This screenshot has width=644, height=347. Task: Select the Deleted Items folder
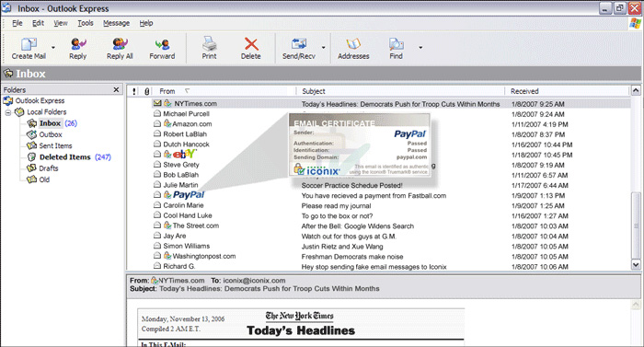tap(65, 157)
